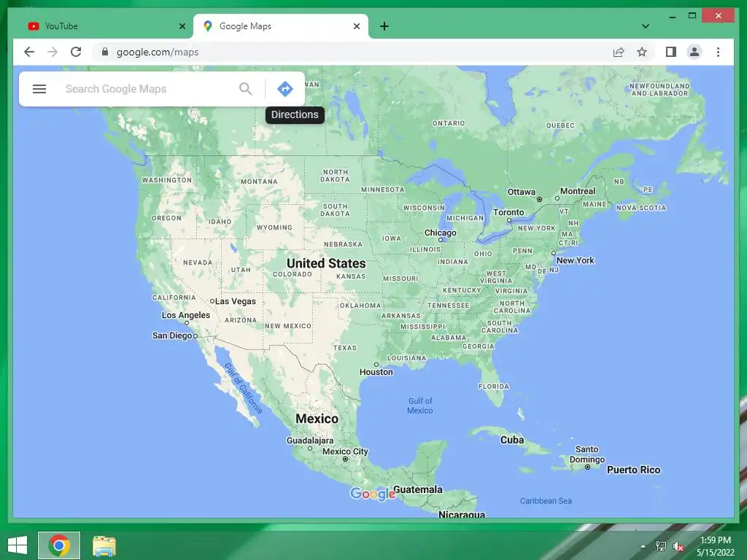
Task: Open Chrome three-dot menu
Action: 718,52
